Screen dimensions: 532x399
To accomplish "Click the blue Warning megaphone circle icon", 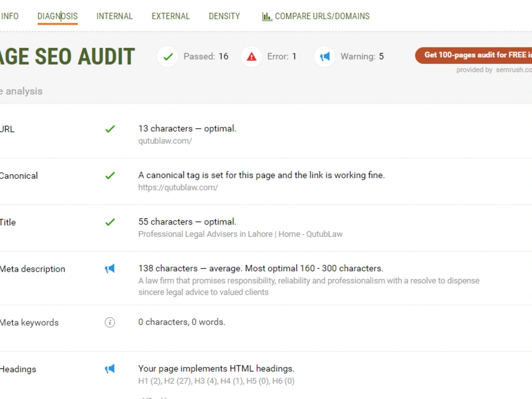I will point(325,56).
